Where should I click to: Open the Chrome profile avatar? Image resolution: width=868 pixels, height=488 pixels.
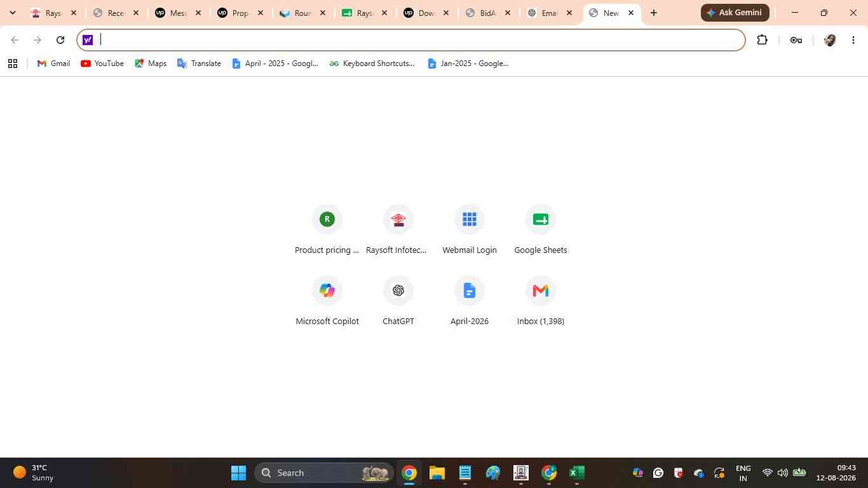(829, 40)
